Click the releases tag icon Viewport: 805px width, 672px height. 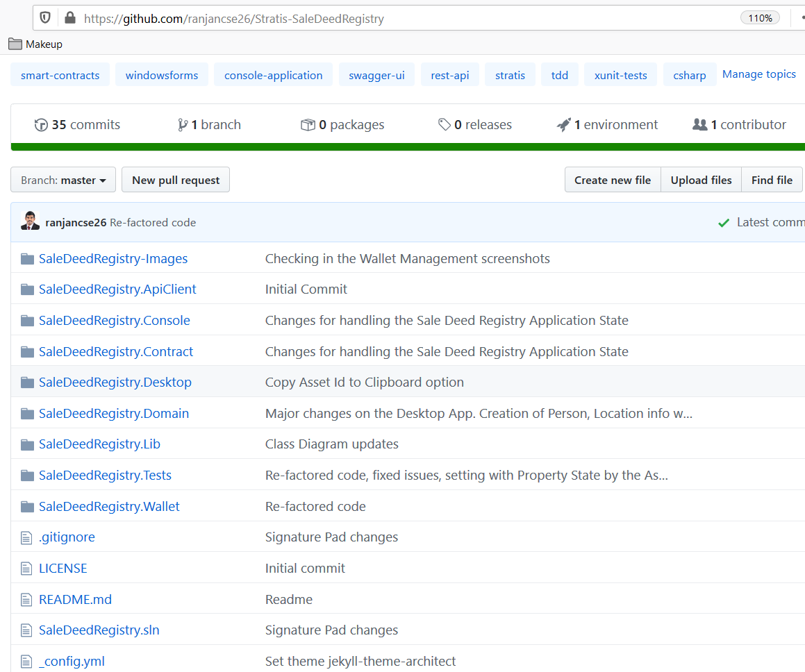(444, 125)
